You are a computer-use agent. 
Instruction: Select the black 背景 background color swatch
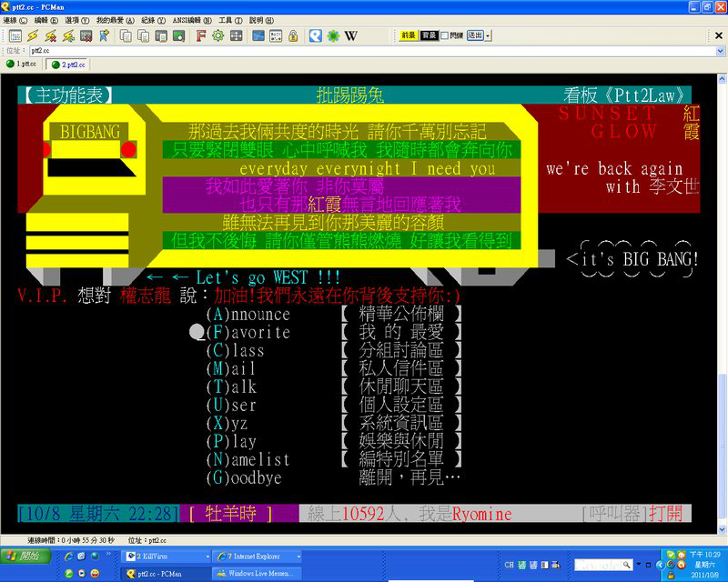click(x=429, y=36)
